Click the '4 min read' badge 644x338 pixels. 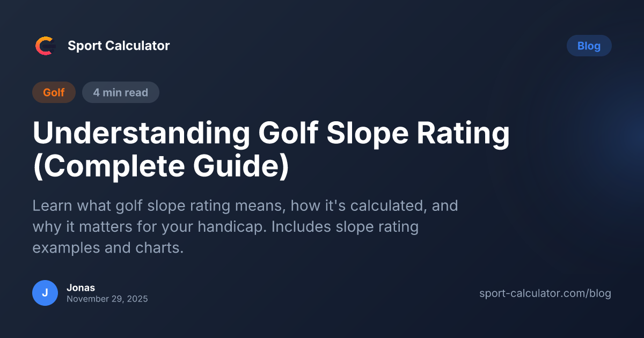click(x=120, y=92)
